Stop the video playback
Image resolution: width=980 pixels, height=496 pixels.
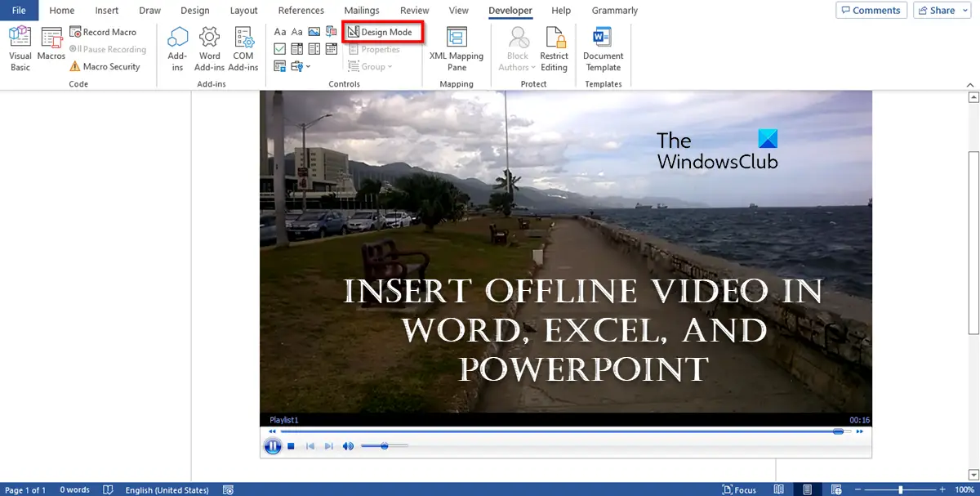[x=291, y=446]
